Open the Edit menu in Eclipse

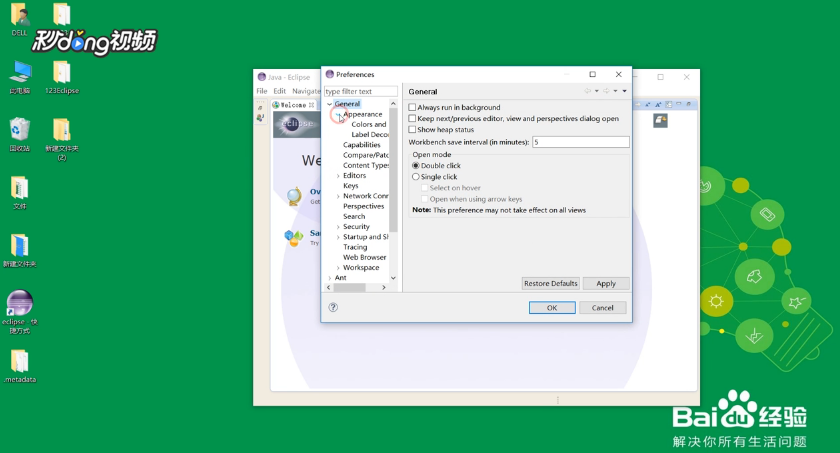click(280, 91)
